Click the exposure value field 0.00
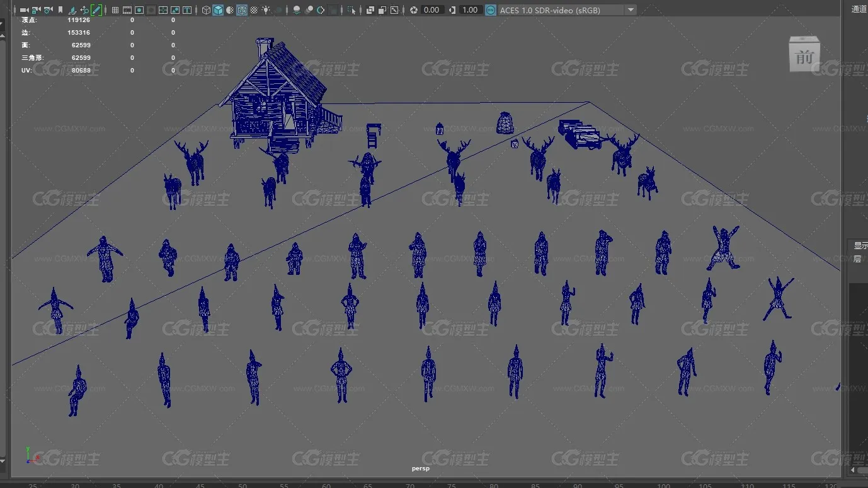Viewport: 868px width, 488px height. tap(432, 10)
